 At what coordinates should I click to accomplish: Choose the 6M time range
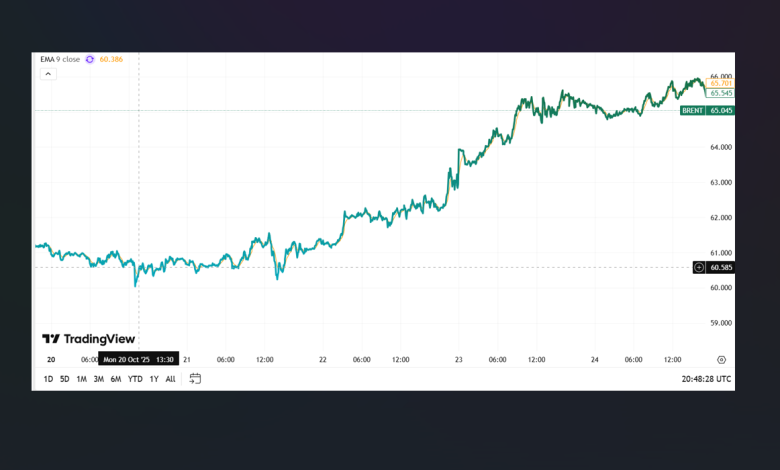point(115,379)
